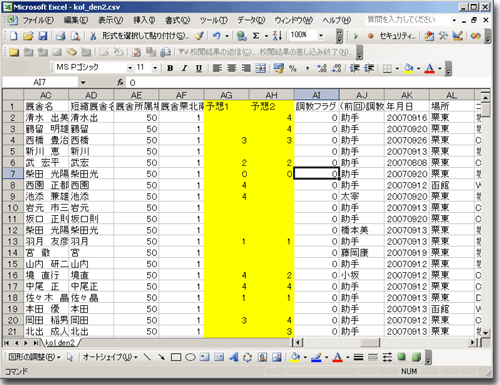500x385 pixels.
Task: Expand the Name Box dropdown arrow
Action: (83, 82)
